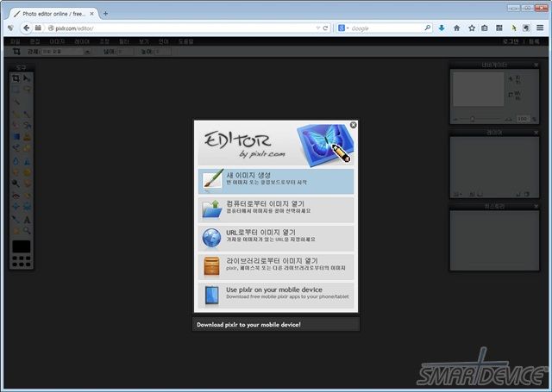Click the browser Back button
Viewport: 552px width, 392px height.
click(x=26, y=28)
